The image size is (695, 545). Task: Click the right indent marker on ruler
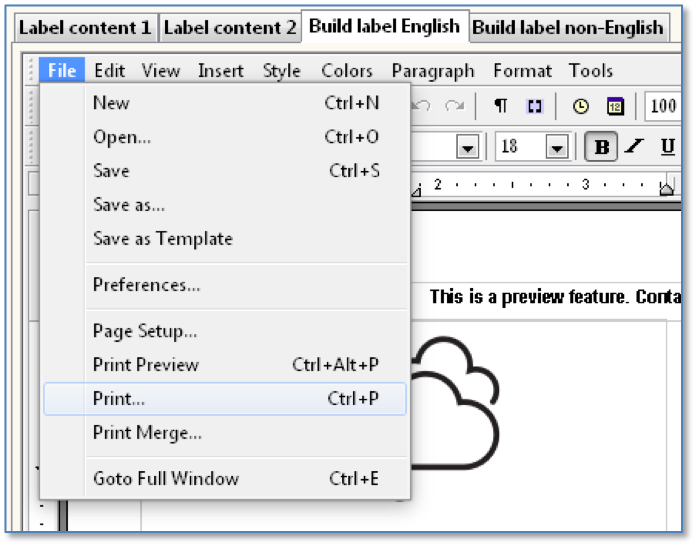click(x=666, y=188)
